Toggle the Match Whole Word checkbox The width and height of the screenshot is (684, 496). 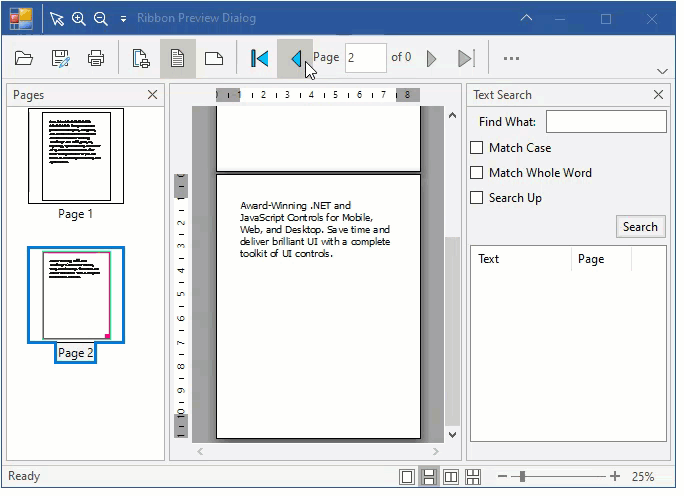477,173
